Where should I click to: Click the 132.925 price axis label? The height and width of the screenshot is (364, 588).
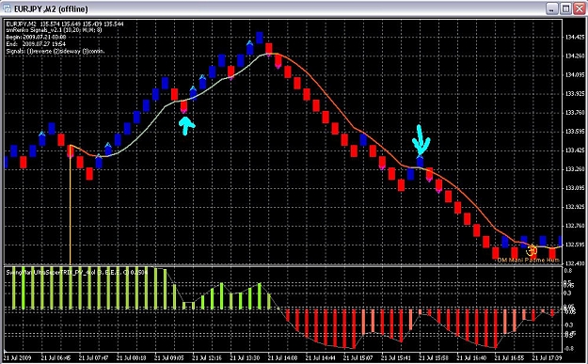click(575, 207)
